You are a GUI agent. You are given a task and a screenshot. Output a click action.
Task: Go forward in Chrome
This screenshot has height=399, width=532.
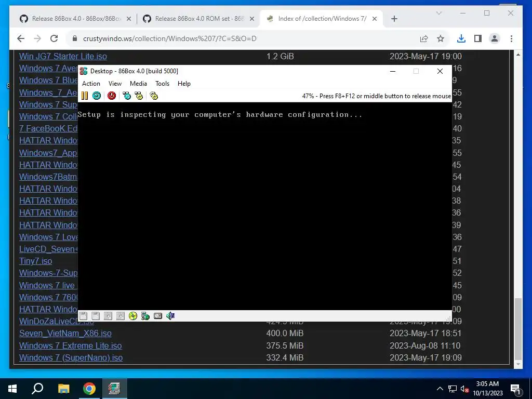[x=37, y=38]
